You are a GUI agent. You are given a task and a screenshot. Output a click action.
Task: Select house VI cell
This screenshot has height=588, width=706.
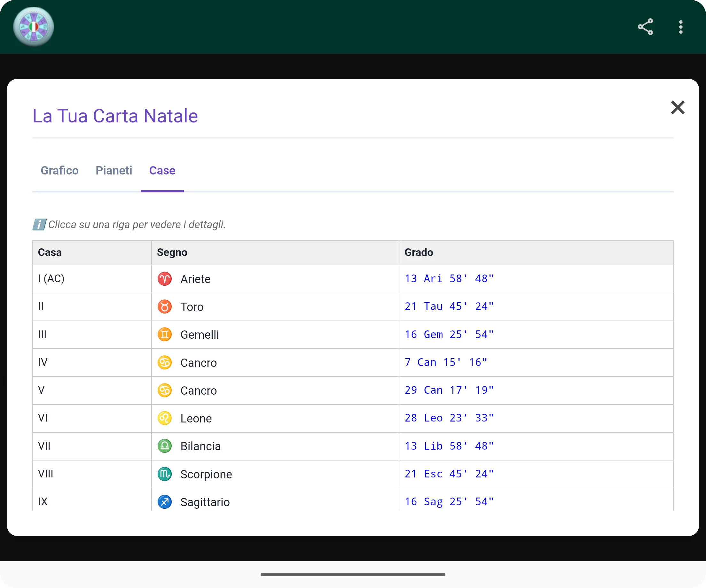click(x=92, y=418)
